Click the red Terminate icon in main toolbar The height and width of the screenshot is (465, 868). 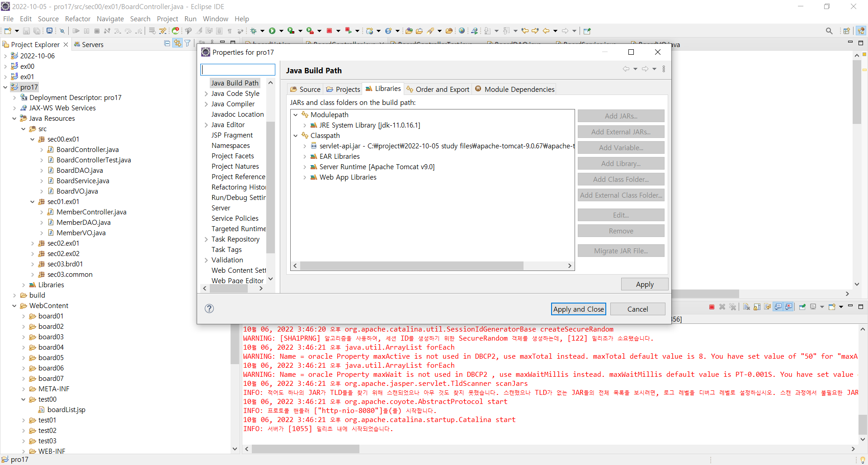pyautogui.click(x=330, y=31)
